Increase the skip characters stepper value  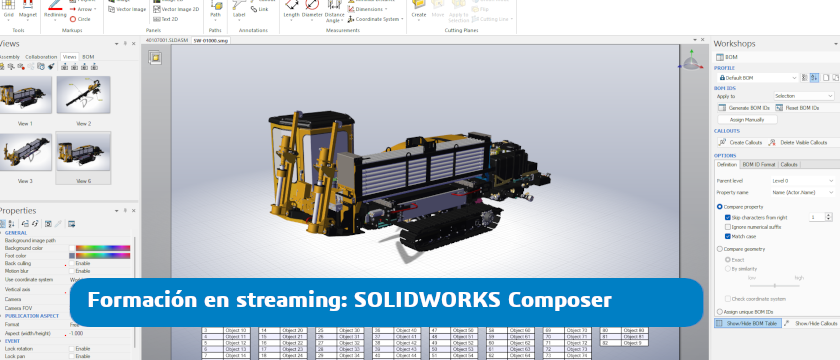click(829, 215)
